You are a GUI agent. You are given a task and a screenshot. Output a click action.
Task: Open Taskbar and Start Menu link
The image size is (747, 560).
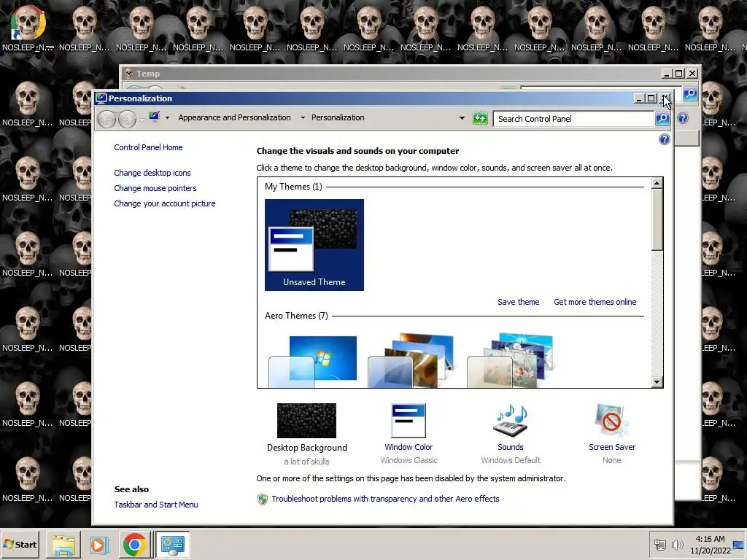pyautogui.click(x=156, y=505)
